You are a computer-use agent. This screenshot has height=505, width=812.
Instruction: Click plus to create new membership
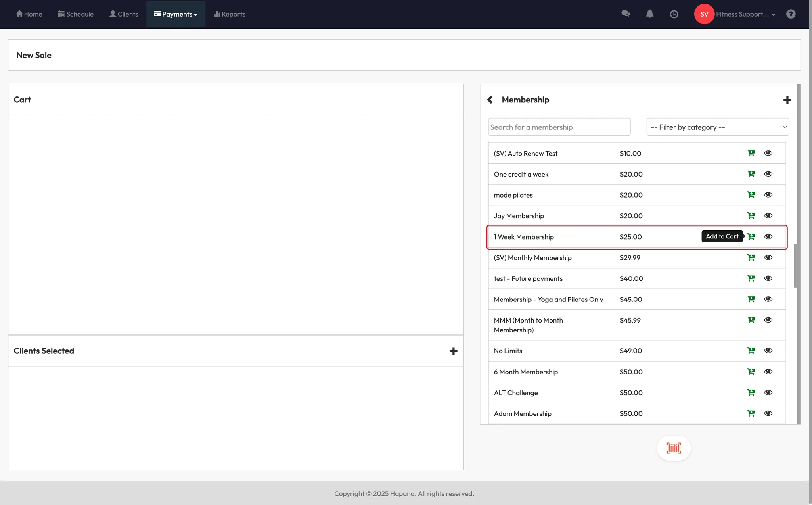(x=787, y=100)
